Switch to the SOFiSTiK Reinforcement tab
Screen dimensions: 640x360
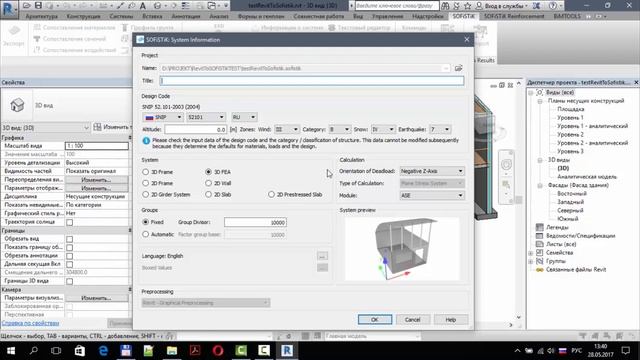pos(514,16)
